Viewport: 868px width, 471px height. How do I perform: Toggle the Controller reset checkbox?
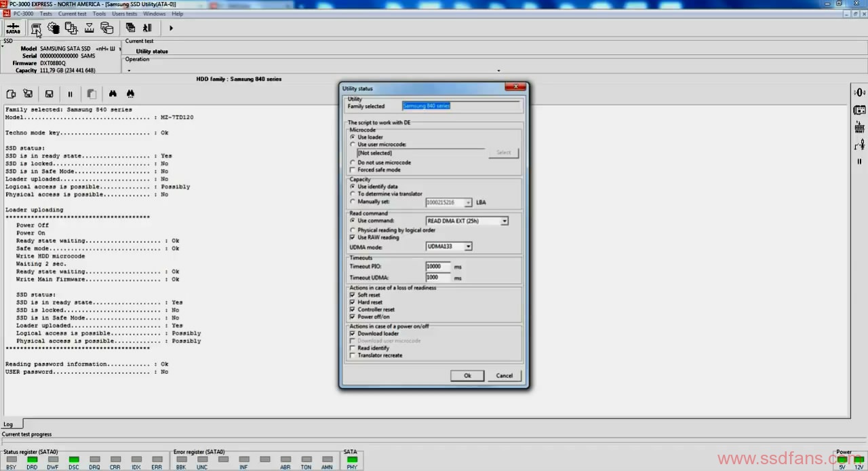372,309
